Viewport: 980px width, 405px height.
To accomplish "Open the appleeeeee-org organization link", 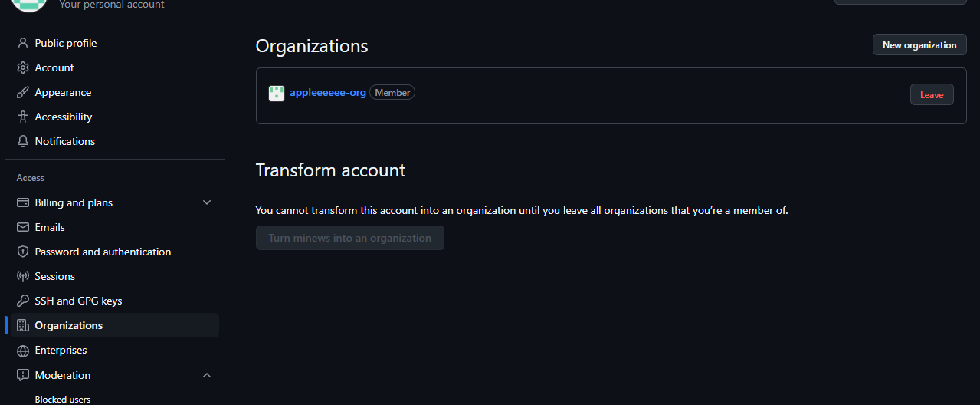I will coord(328,93).
